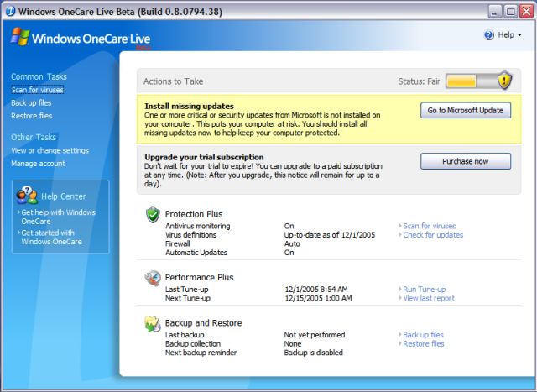The width and height of the screenshot is (537, 392).
Task: Click the Firewall 'Auto' value
Action: coord(292,244)
